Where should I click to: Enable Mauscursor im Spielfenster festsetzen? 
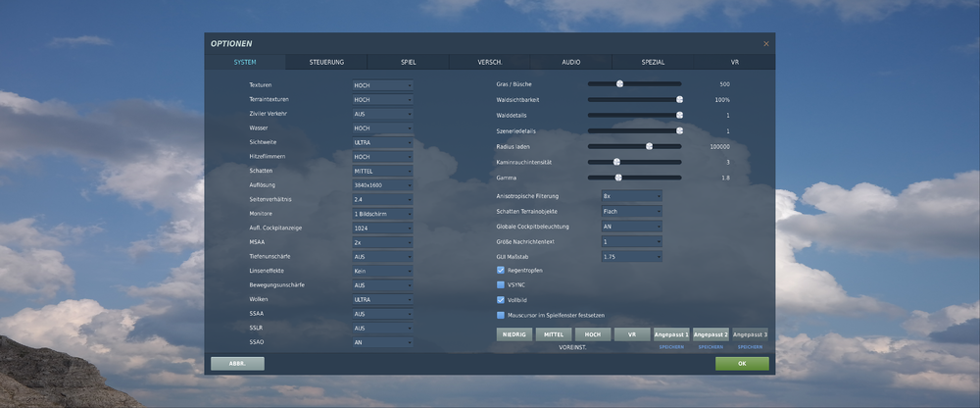(501, 316)
